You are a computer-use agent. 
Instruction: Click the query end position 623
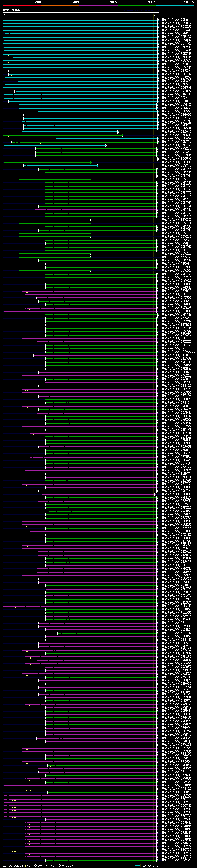tap(155, 15)
